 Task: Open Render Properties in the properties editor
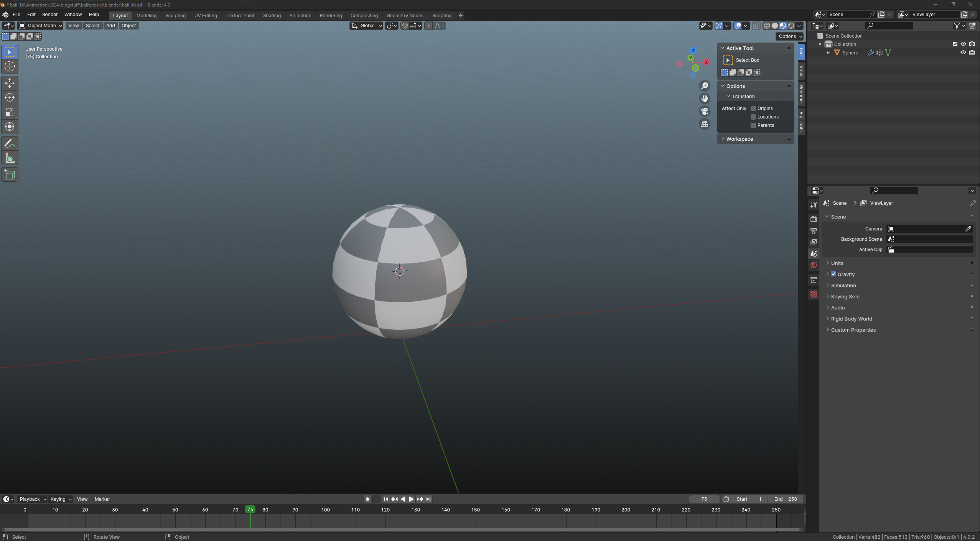[813, 219]
